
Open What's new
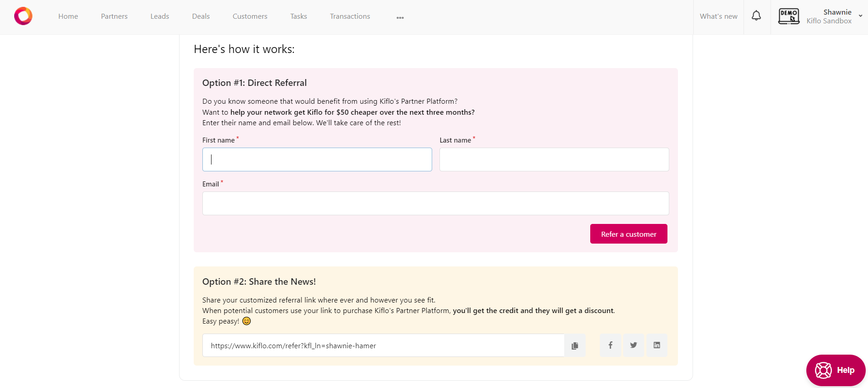pos(719,16)
